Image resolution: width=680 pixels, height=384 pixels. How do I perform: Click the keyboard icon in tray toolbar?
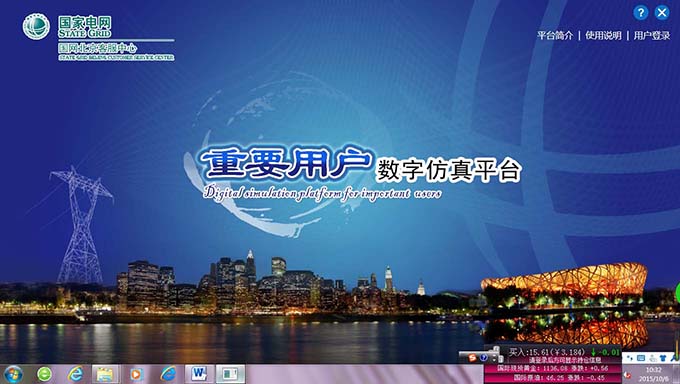(x=641, y=358)
